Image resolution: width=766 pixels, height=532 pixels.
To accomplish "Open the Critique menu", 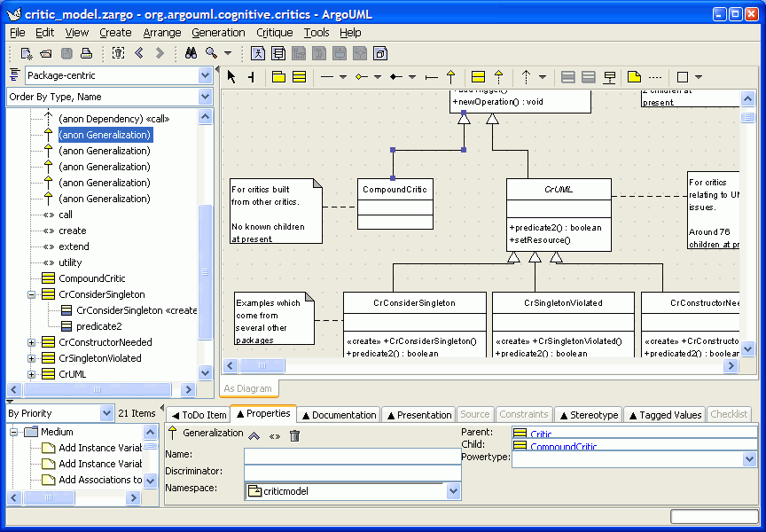I will click(x=275, y=33).
